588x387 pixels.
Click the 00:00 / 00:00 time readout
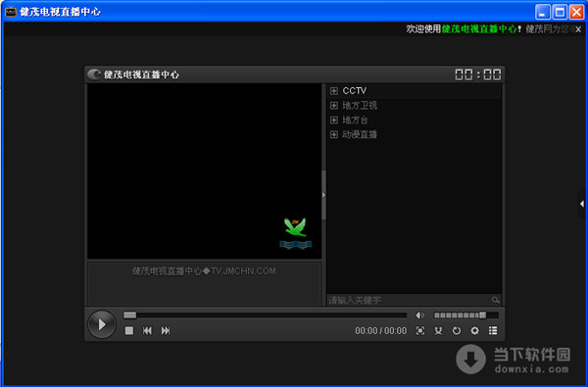381,331
